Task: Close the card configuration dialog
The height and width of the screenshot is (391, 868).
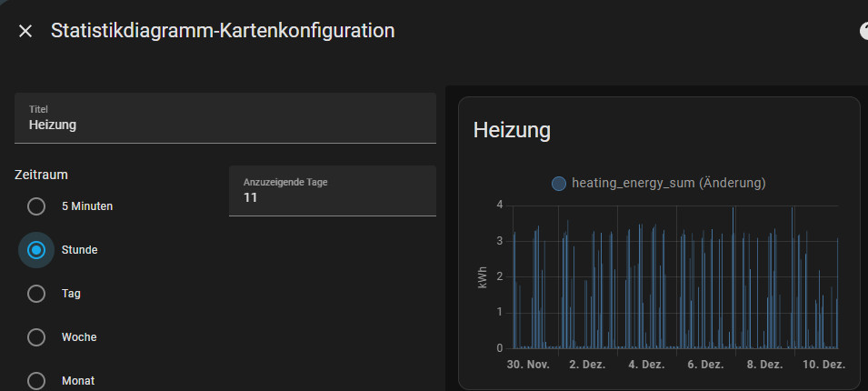Action: (x=25, y=31)
